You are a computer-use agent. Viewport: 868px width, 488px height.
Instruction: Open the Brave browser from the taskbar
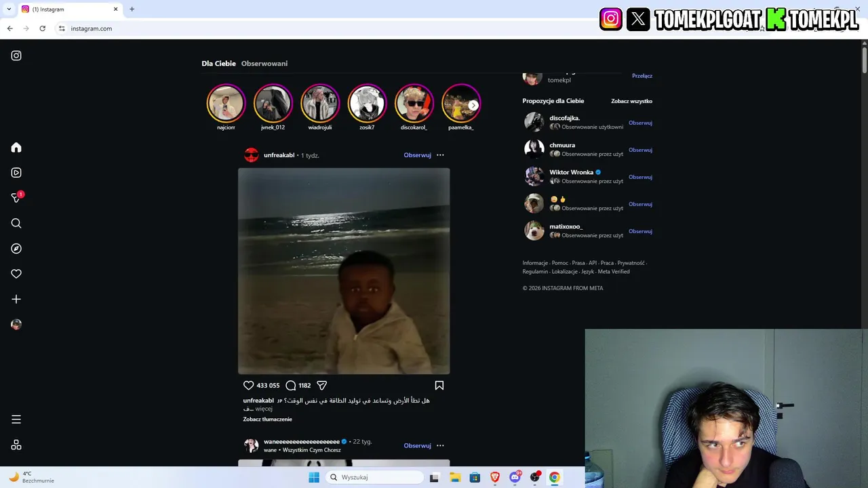(x=495, y=477)
